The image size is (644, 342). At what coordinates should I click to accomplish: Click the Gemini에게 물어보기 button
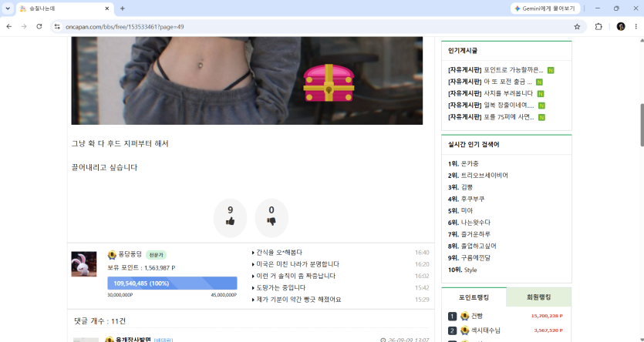(x=545, y=8)
